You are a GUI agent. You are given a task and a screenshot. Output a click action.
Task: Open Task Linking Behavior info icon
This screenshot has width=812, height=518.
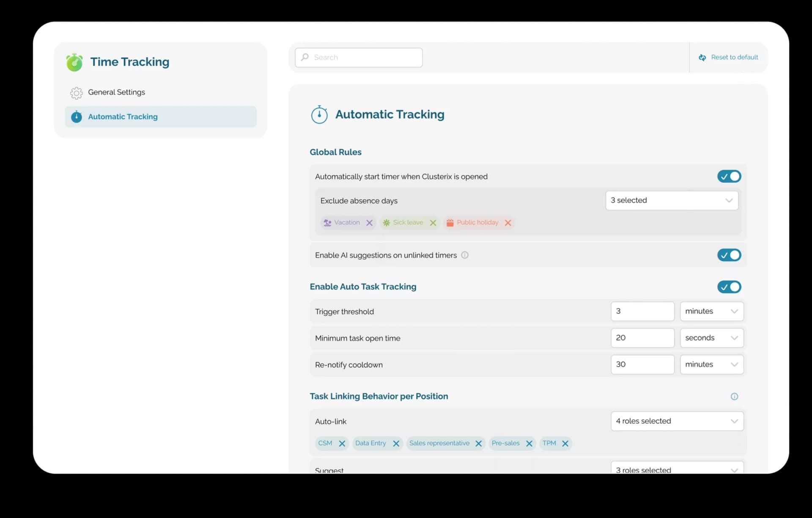(735, 396)
